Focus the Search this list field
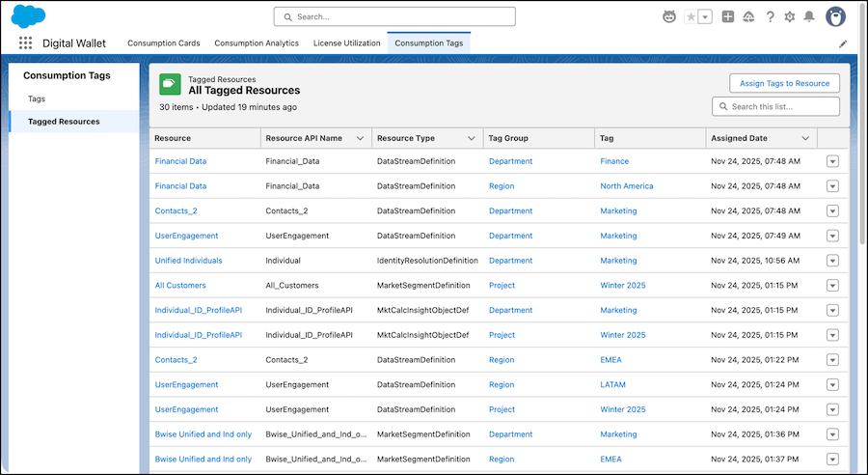Image resolution: width=868 pixels, height=475 pixels. (x=775, y=106)
